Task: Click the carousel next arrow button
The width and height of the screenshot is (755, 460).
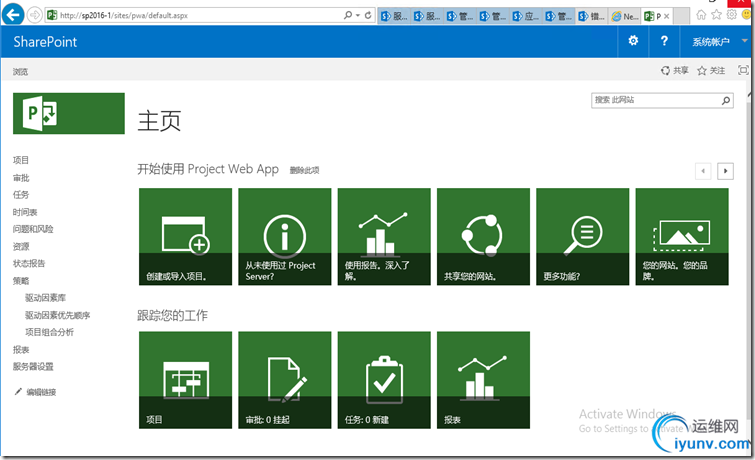Action: click(725, 171)
